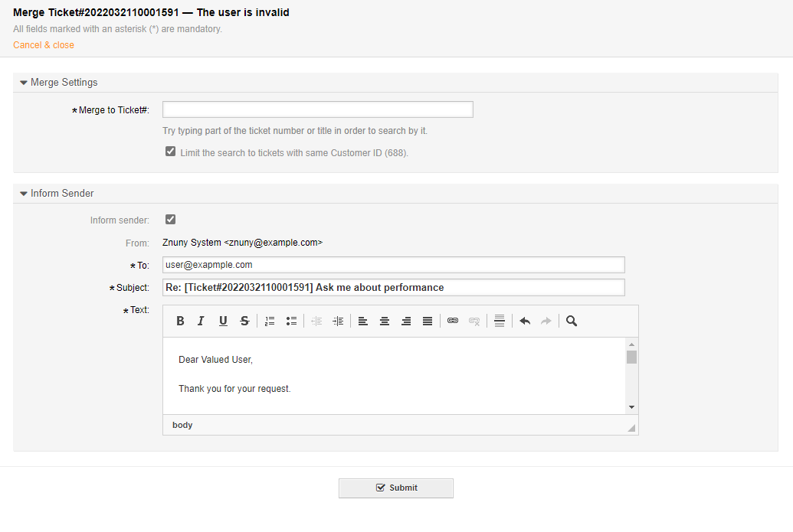
Task: Collapse the Merge Settings section
Action: click(x=24, y=83)
